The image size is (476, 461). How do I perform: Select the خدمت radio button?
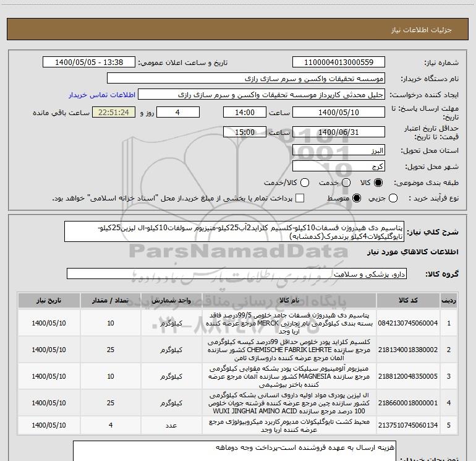(x=346, y=183)
